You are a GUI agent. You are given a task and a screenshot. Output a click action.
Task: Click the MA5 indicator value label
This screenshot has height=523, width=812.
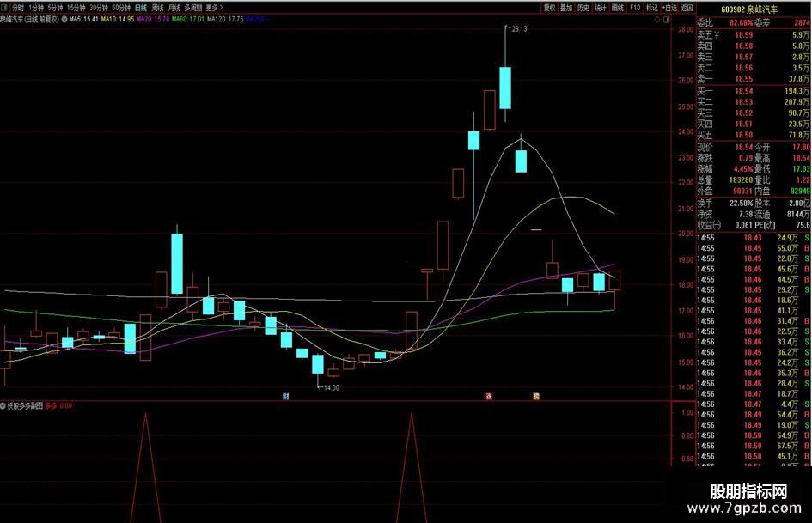coord(84,19)
